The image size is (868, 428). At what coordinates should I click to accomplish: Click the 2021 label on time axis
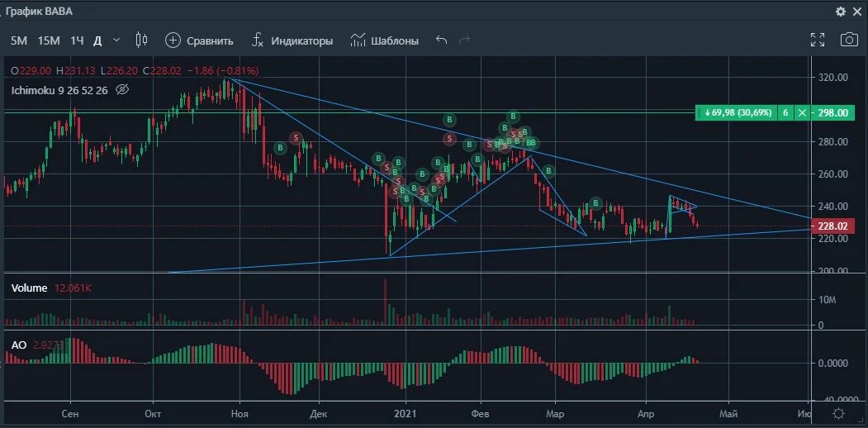[x=406, y=414]
